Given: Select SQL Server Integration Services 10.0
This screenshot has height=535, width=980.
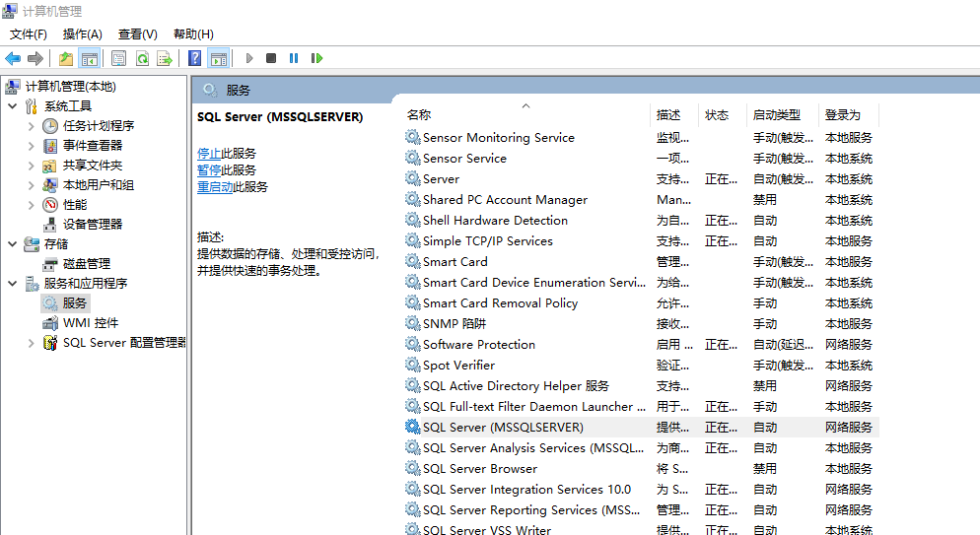Looking at the screenshot, I should 641,489.
